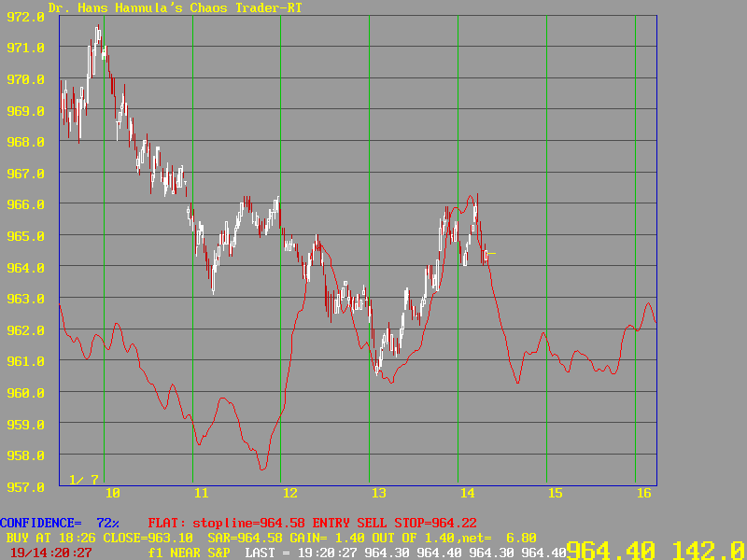
Task: Select the CLOSE=963.10 value
Action: pyautogui.click(x=148, y=539)
